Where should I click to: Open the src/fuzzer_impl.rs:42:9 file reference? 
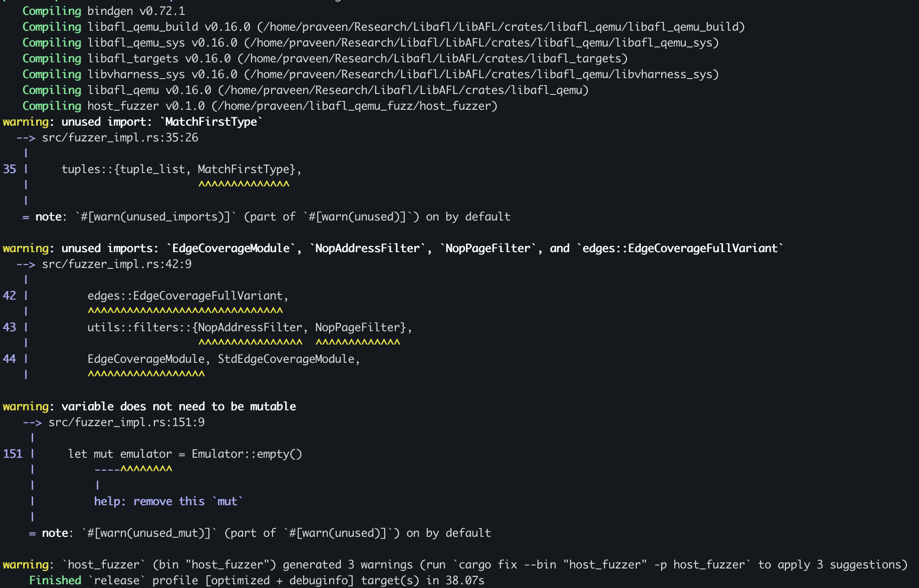click(117, 264)
